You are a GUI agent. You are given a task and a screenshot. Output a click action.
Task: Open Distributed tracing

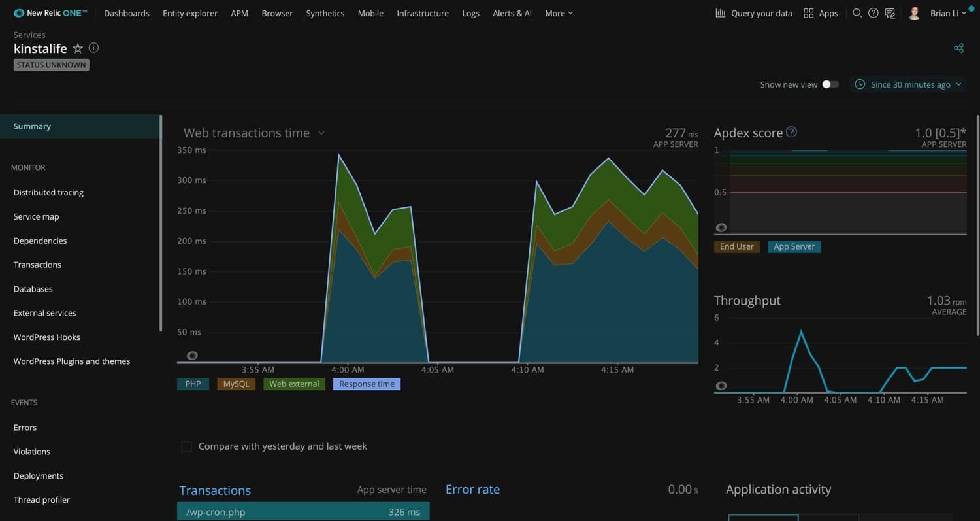pos(48,192)
